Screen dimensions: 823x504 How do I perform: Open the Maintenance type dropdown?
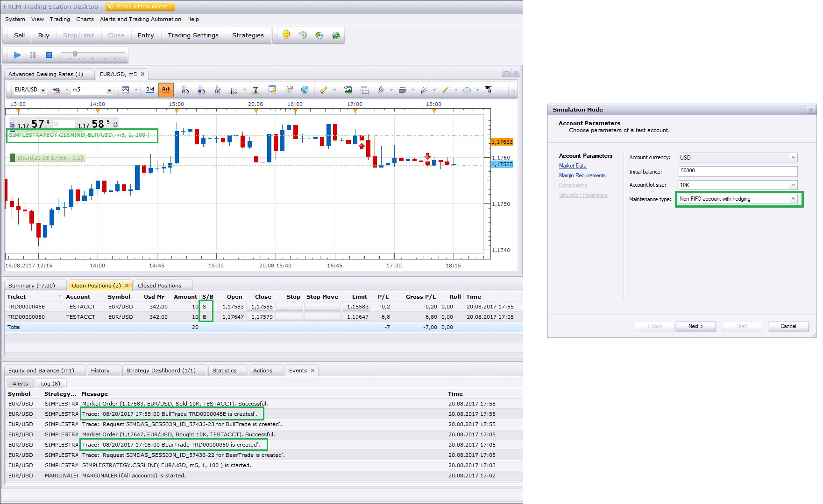(793, 199)
